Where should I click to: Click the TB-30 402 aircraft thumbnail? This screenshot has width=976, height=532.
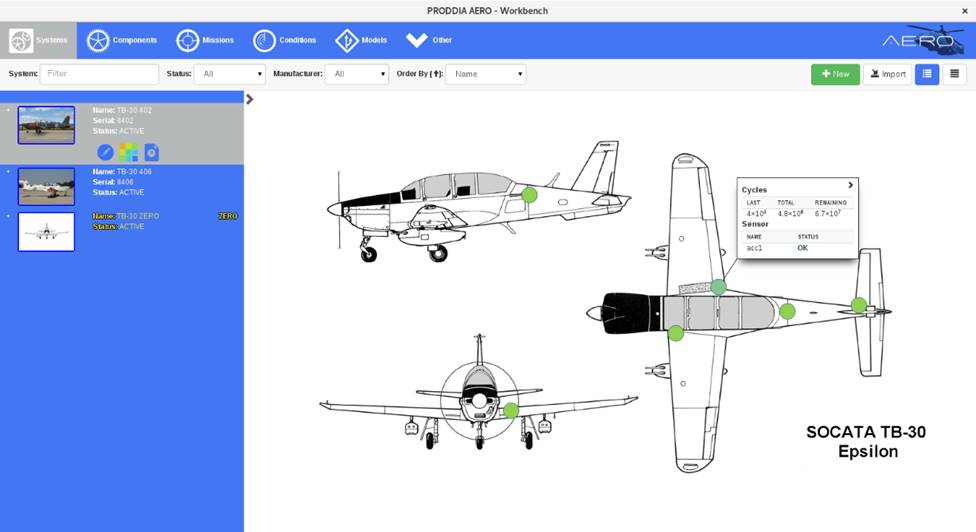[46, 125]
